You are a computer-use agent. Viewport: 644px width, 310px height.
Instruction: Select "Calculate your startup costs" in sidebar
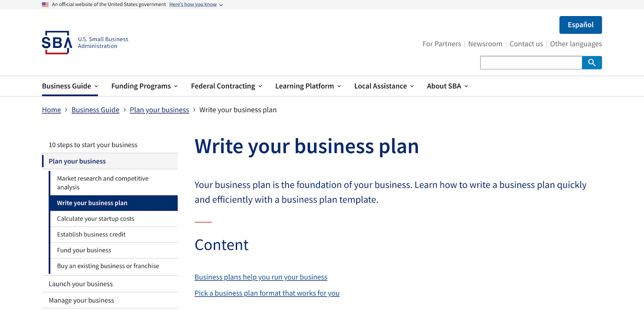click(x=96, y=219)
